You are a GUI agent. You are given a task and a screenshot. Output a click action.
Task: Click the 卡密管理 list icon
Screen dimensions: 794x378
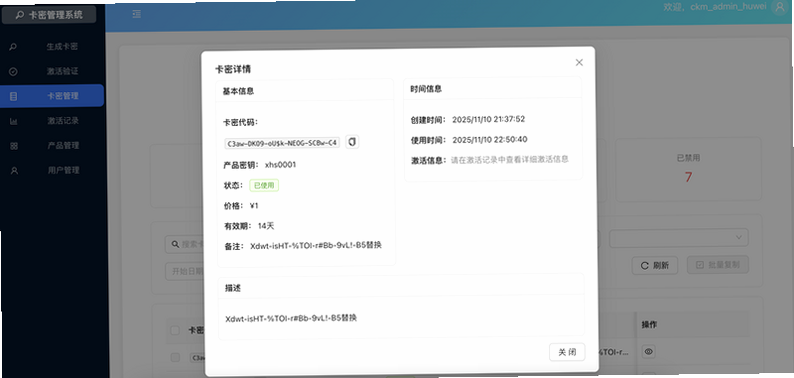point(14,96)
